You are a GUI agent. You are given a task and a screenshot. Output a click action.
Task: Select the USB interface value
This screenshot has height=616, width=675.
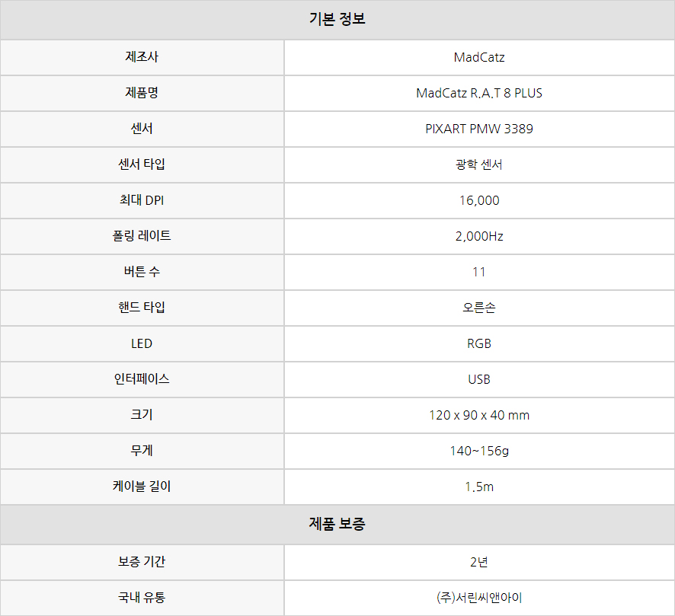click(x=479, y=379)
